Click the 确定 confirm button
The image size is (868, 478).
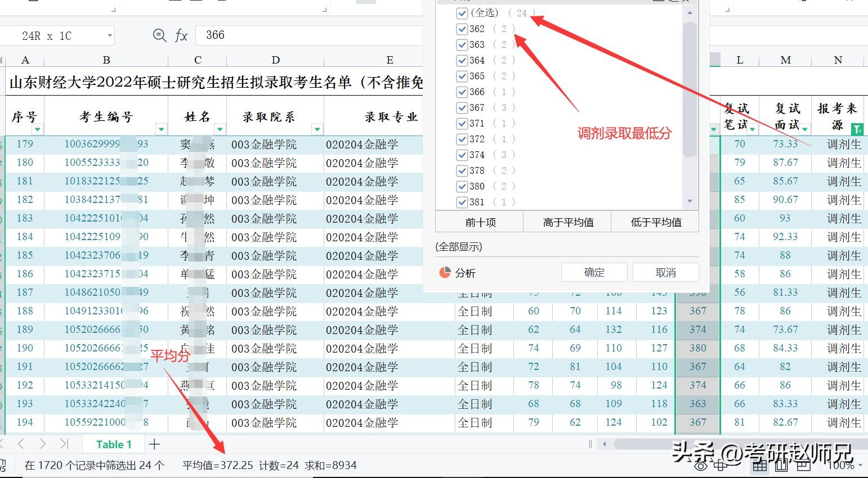click(x=594, y=273)
